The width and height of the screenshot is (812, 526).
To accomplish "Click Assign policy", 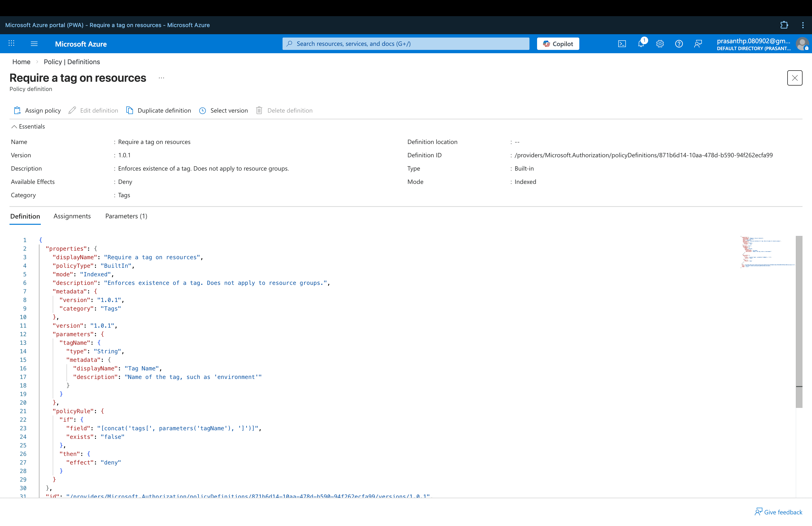I will 37,110.
